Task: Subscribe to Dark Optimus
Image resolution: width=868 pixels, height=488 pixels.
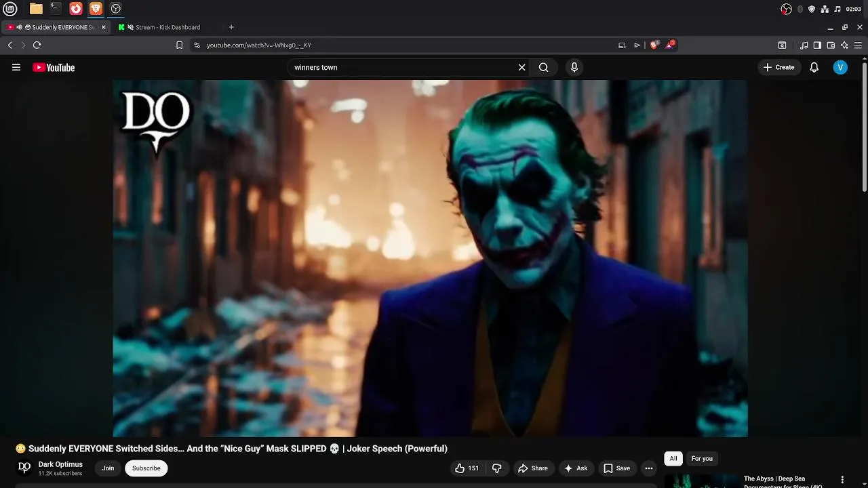Action: pos(146,468)
